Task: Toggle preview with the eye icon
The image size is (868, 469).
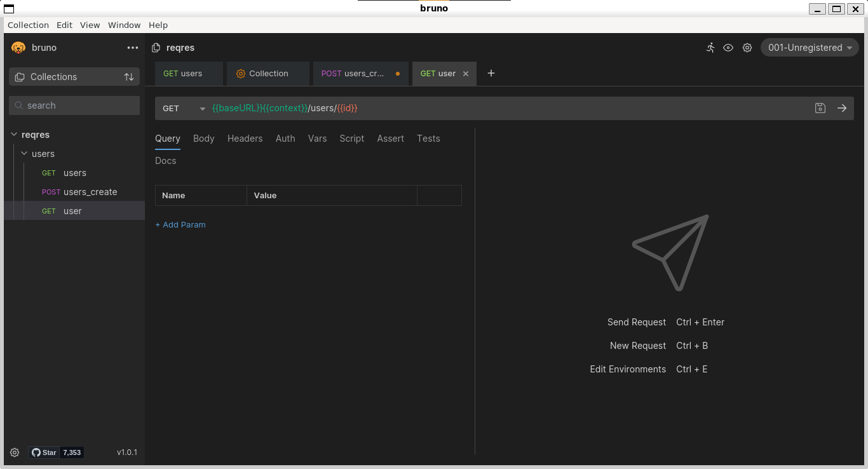Action: click(x=728, y=48)
